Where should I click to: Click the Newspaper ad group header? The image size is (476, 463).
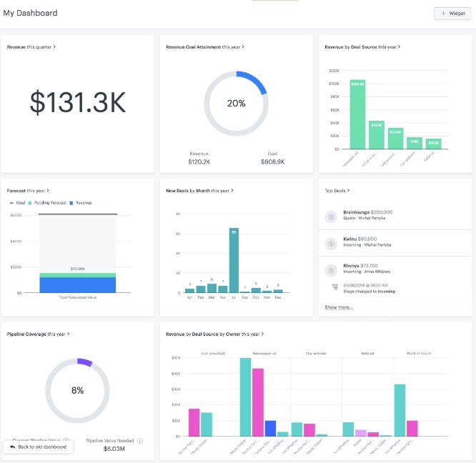click(264, 354)
